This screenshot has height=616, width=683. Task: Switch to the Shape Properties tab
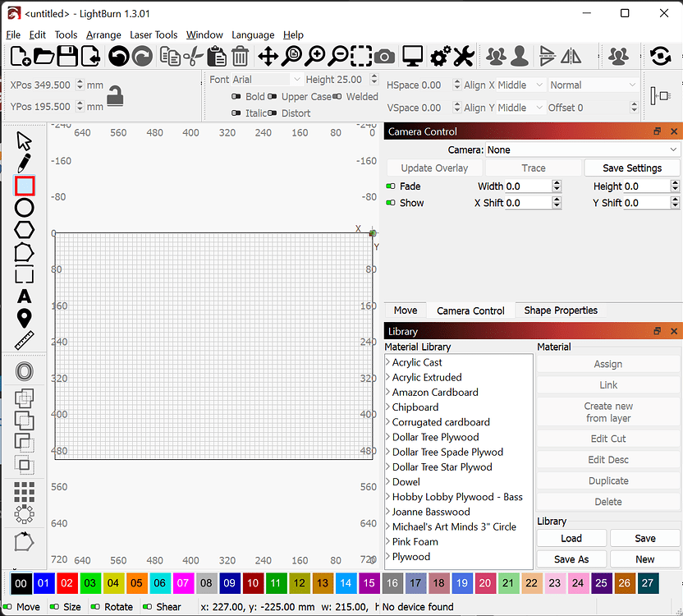(561, 310)
